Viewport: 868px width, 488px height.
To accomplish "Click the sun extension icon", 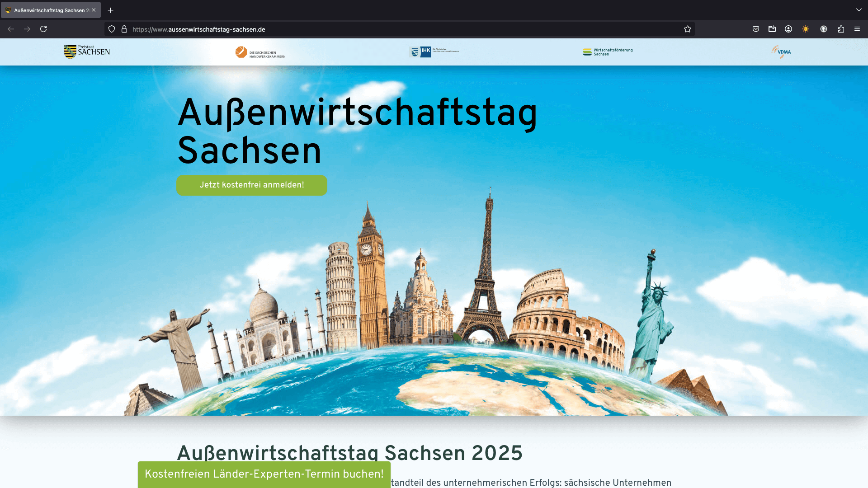I will (x=806, y=29).
